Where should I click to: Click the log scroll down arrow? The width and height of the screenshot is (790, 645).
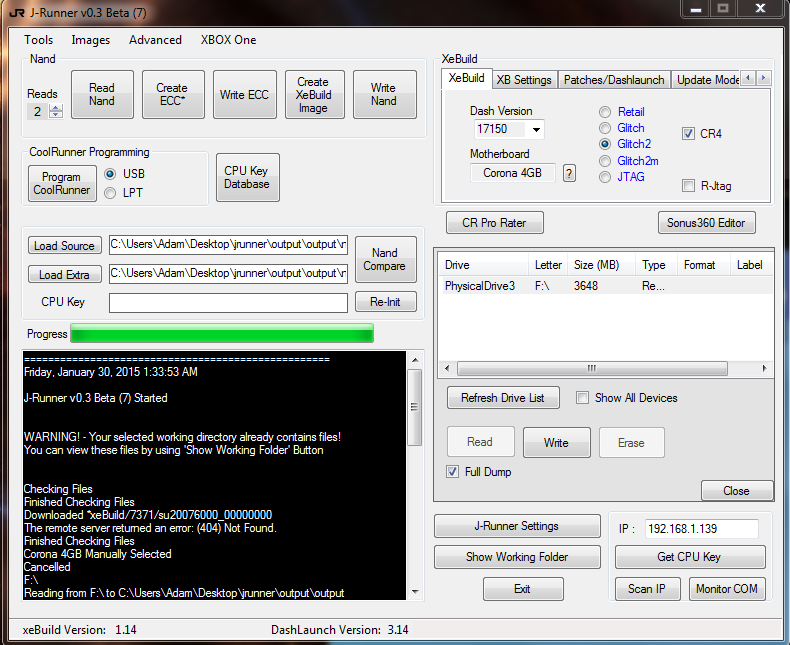pos(415,592)
